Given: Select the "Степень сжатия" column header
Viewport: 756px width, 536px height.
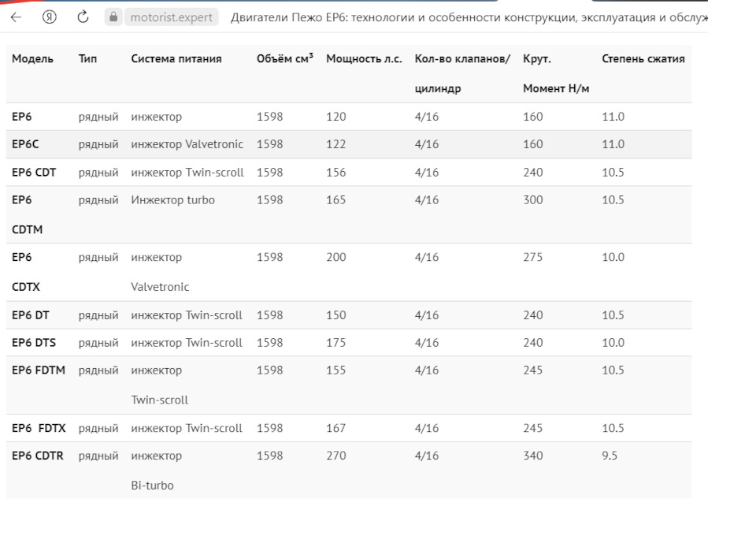Looking at the screenshot, I should point(643,59).
